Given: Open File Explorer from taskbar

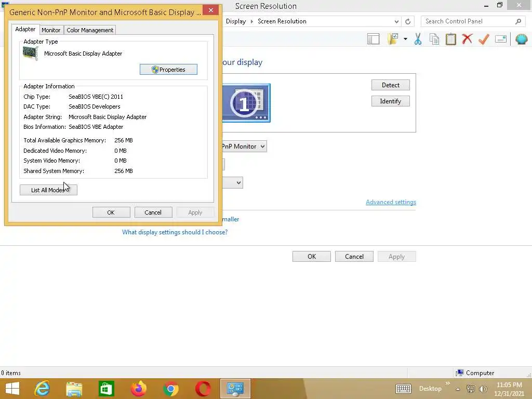Looking at the screenshot, I should [74, 389].
